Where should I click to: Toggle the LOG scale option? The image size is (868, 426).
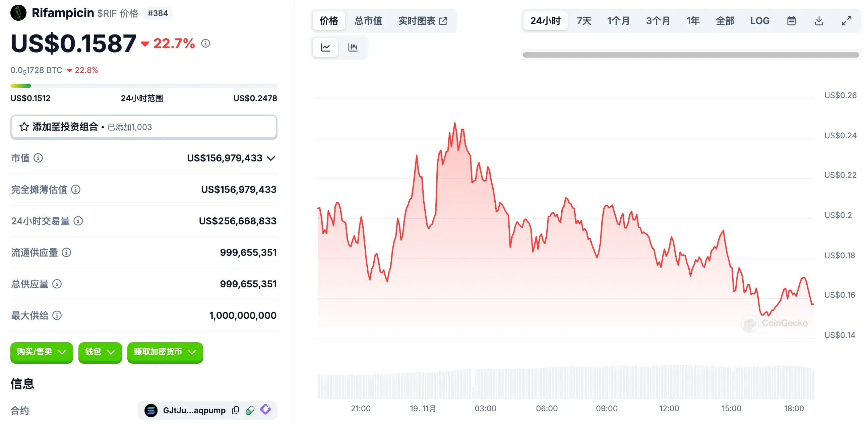(759, 21)
